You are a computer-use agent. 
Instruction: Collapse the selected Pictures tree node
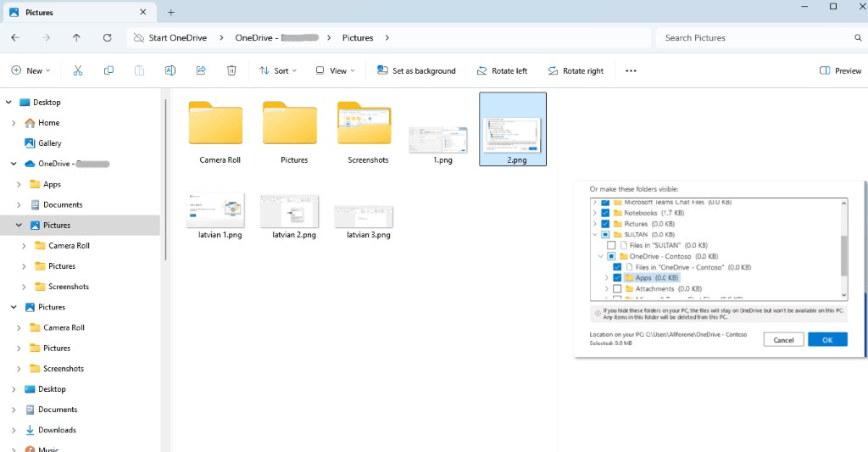19,225
